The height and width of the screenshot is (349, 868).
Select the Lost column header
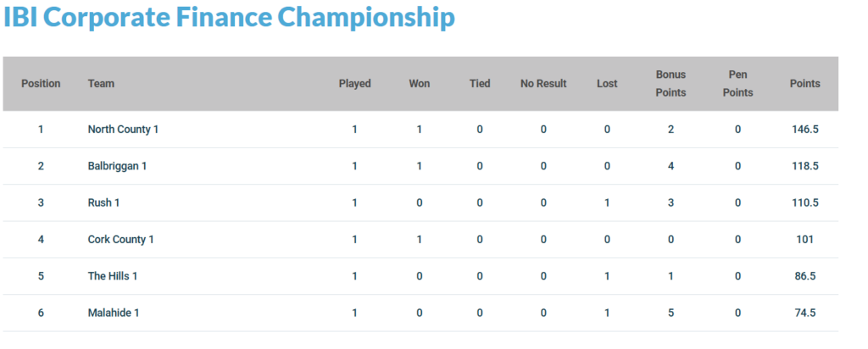tap(607, 84)
